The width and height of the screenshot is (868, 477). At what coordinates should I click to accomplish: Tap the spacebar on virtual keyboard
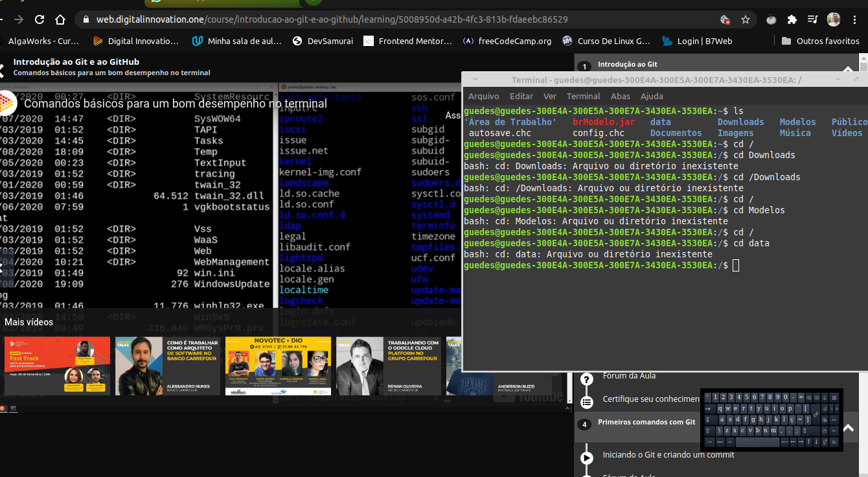point(757,442)
